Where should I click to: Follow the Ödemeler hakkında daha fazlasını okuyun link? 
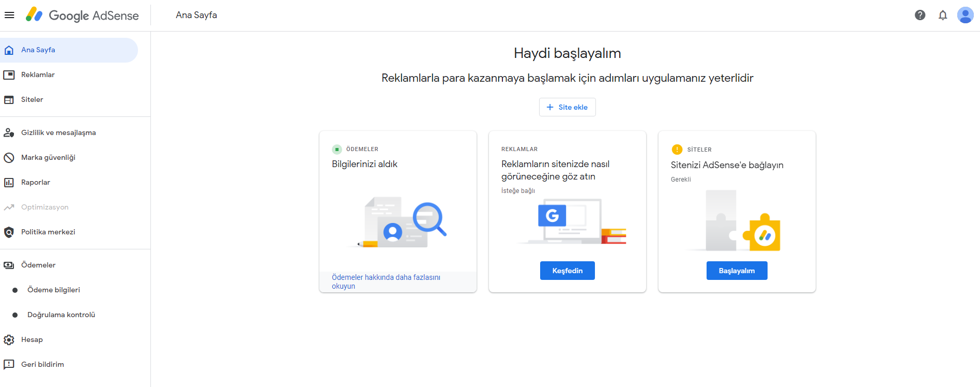tap(386, 282)
